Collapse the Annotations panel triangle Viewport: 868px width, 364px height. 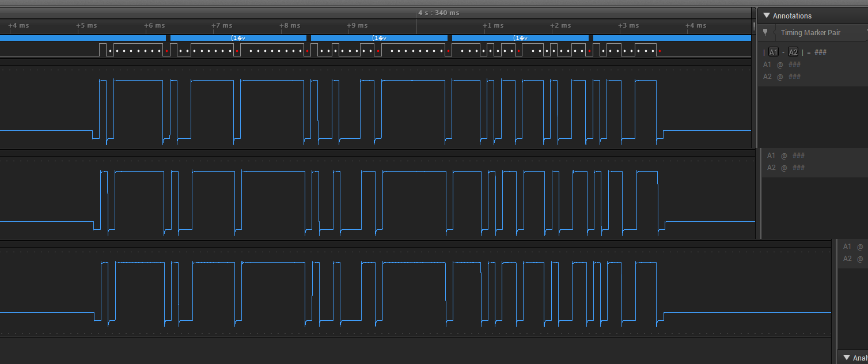[x=766, y=16]
